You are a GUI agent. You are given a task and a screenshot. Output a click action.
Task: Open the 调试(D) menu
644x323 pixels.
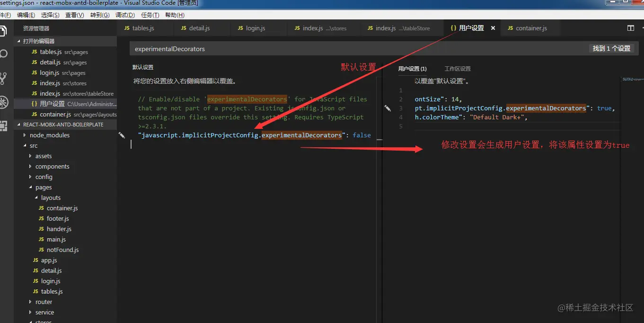125,15
